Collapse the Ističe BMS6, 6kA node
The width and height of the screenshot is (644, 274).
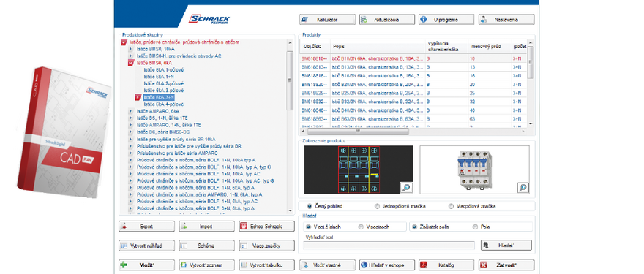pos(130,63)
